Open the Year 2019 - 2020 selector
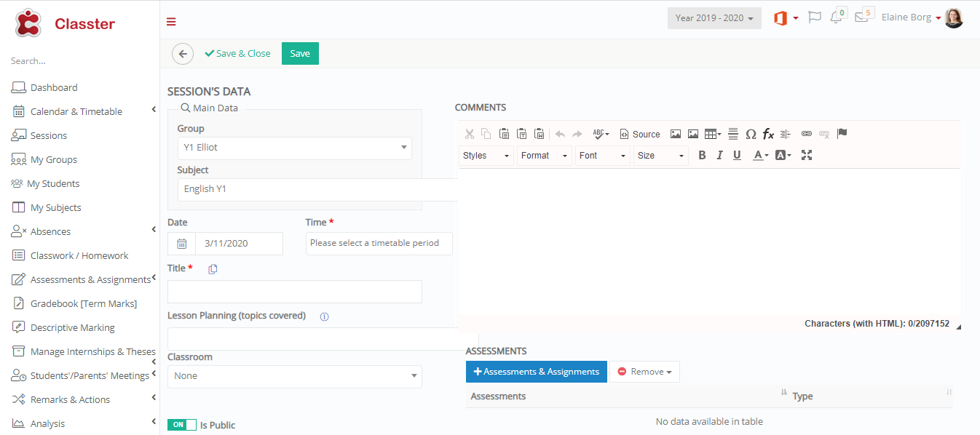Screen dimensions: 980x435 (x=714, y=18)
